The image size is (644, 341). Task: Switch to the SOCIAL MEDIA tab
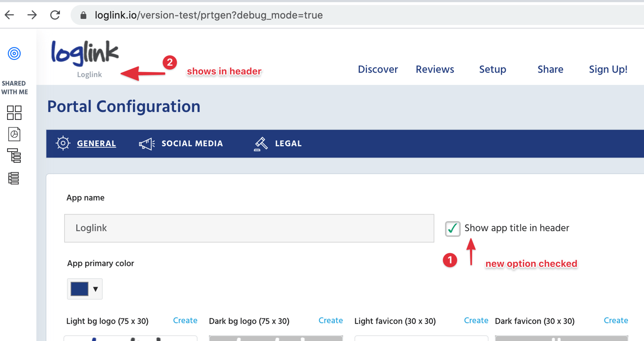point(192,143)
